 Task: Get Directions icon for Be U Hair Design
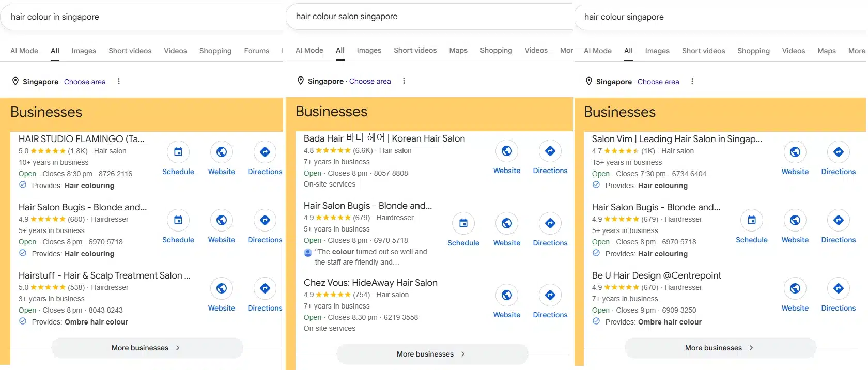click(839, 288)
